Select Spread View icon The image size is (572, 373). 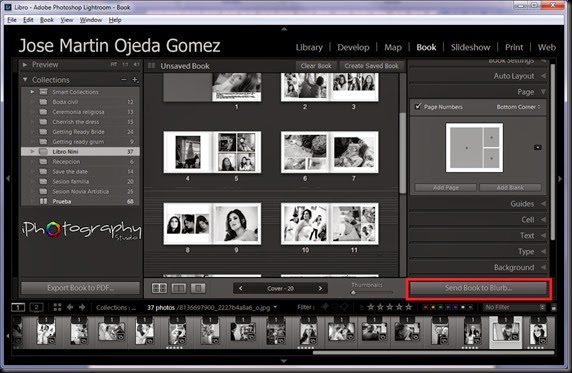pyautogui.click(x=179, y=288)
